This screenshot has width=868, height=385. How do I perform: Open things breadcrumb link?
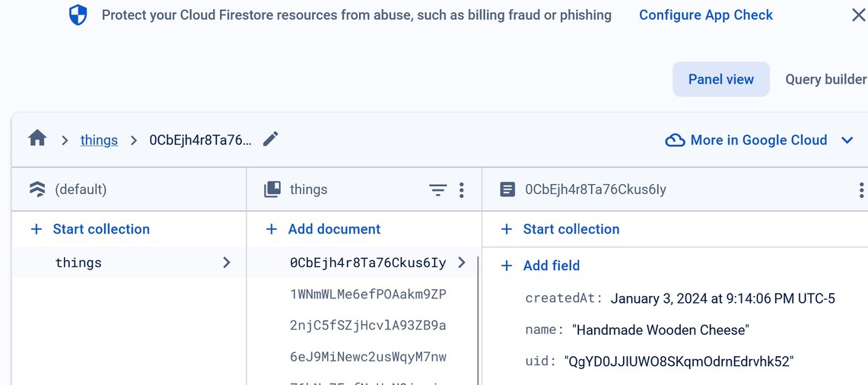[x=99, y=140]
